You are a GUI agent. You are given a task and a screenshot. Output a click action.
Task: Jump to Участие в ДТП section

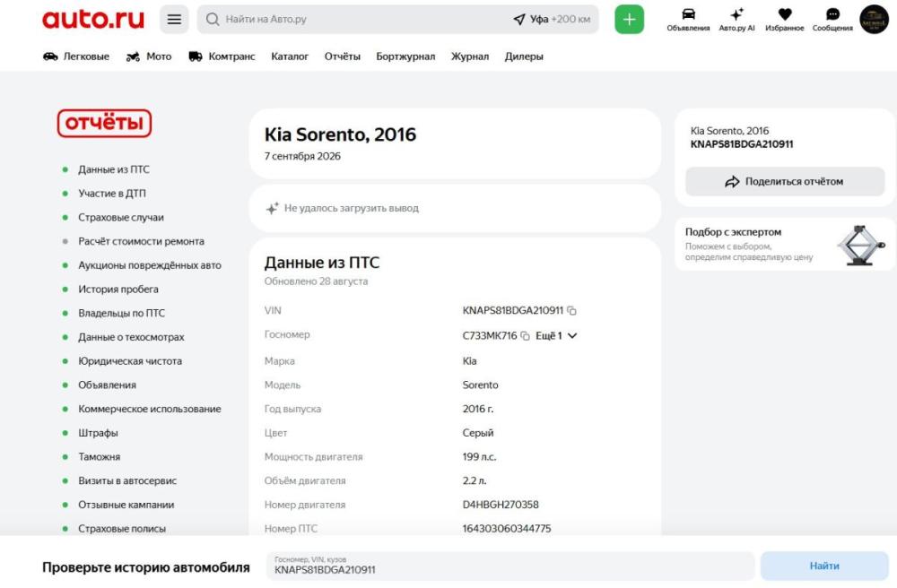(x=111, y=193)
